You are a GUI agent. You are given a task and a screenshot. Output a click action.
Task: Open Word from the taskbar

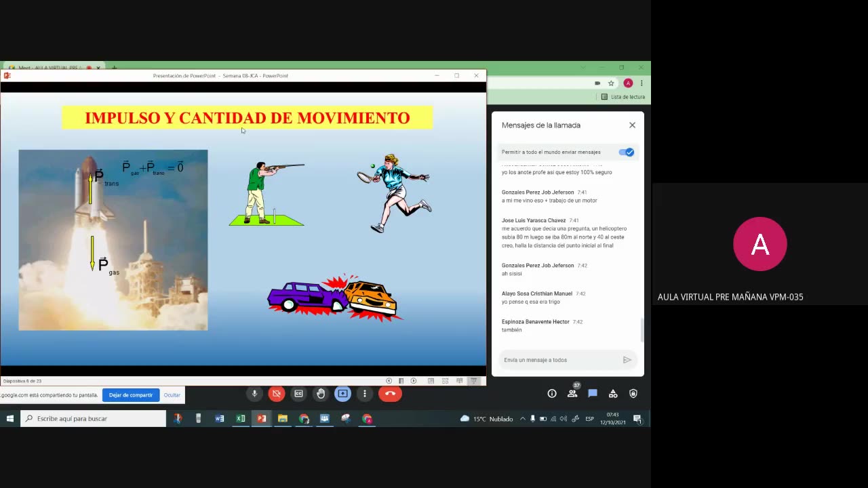click(219, 419)
